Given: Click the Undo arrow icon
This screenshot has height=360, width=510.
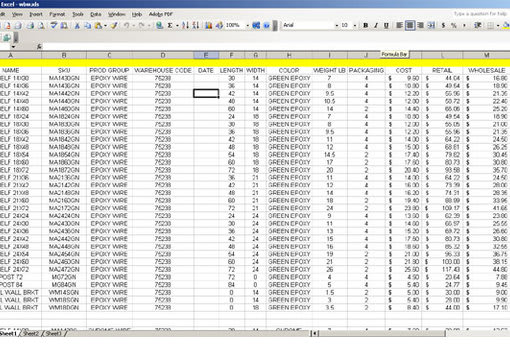Looking at the screenshot, I should tap(127, 25).
